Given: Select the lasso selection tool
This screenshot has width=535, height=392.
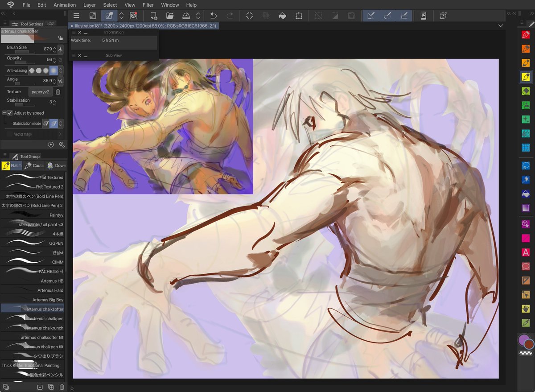Looking at the screenshot, I should coord(526,165).
